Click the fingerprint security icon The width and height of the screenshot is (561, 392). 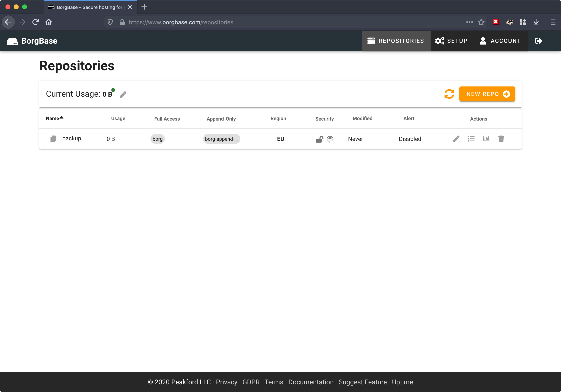coord(330,139)
